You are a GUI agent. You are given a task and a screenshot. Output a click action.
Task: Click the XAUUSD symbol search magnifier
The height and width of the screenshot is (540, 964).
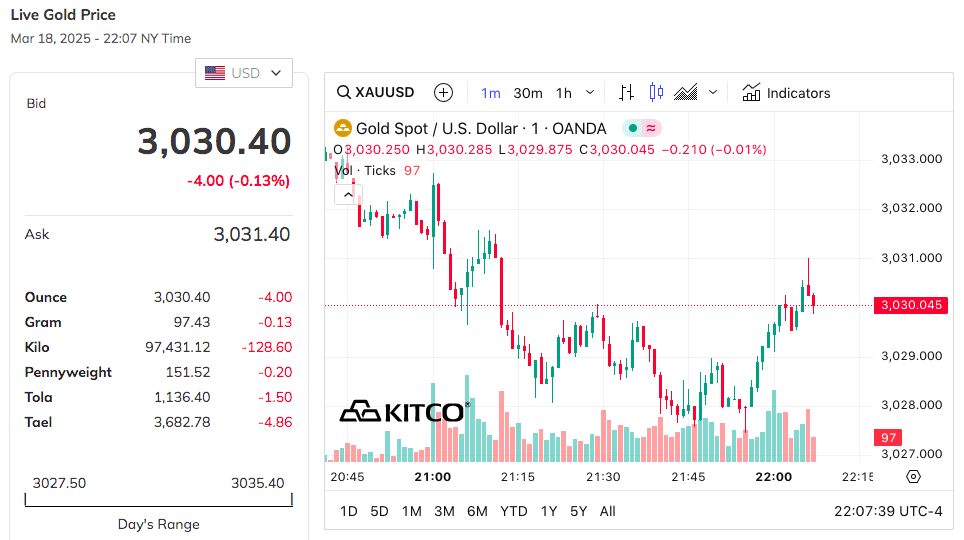coord(344,93)
